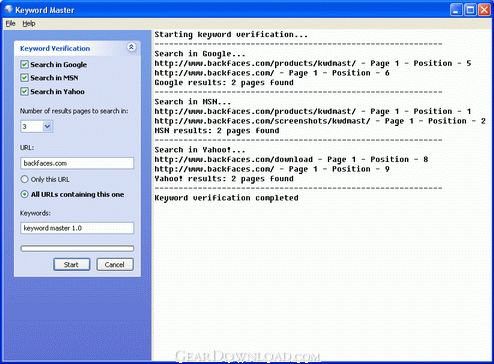Image resolution: width=494 pixels, height=364 pixels.
Task: Click the Google result at Position 5
Action: pos(313,63)
